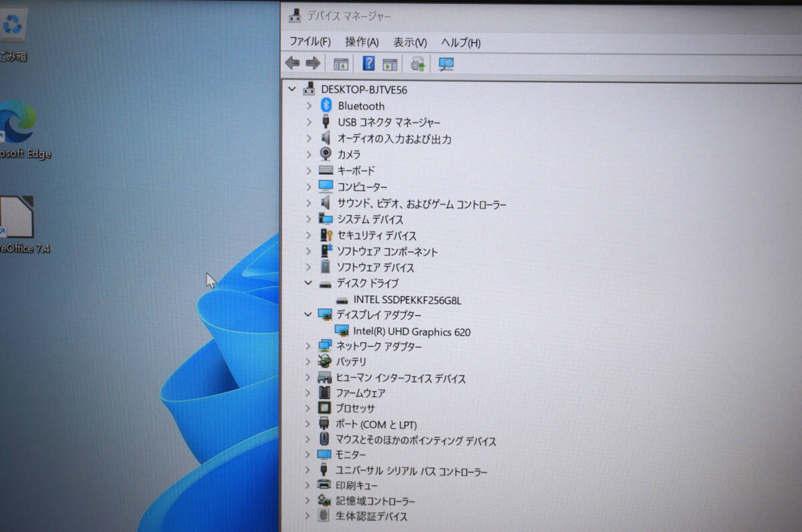The width and height of the screenshot is (802, 532).
Task: Click the デバイス マネージャー title bar
Action: click(x=541, y=16)
